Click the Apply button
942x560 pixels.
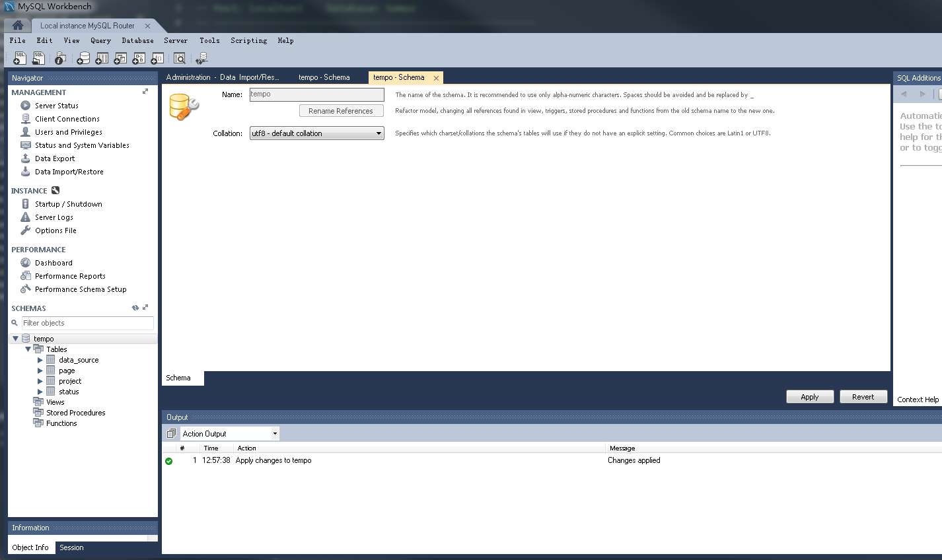tap(809, 397)
